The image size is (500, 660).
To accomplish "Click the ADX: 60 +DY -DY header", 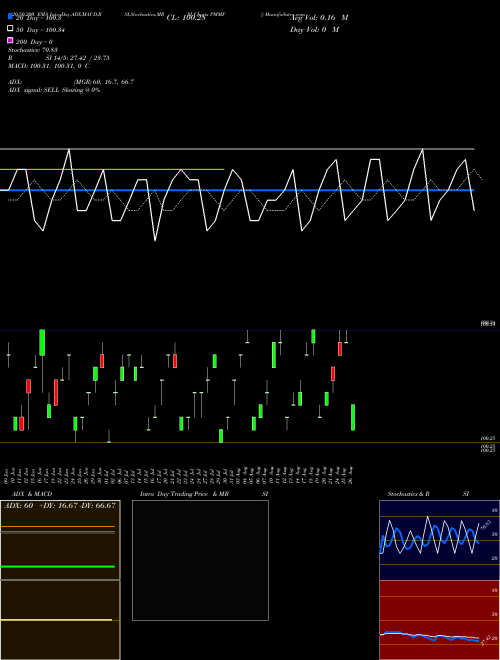I will pos(60,506).
